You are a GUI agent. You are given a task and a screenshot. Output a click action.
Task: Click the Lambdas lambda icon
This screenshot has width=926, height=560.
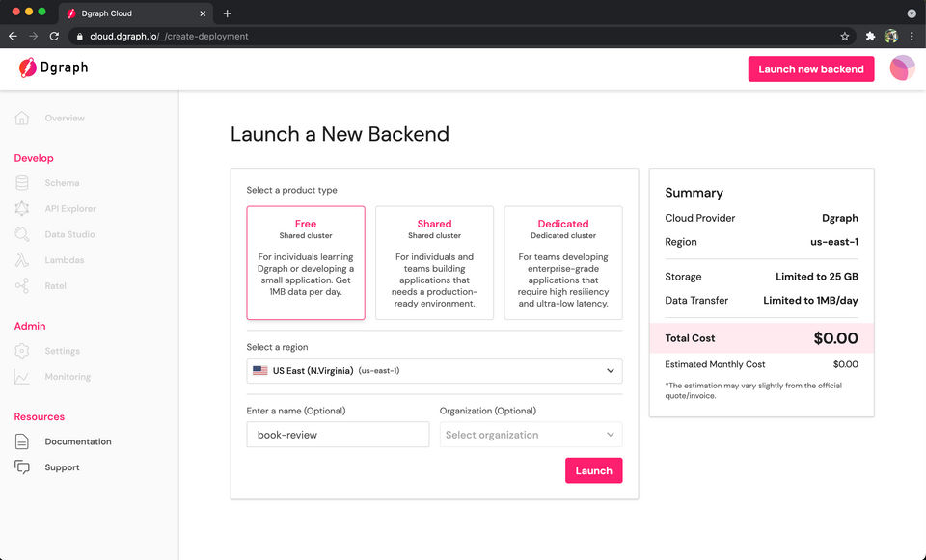[x=22, y=260]
